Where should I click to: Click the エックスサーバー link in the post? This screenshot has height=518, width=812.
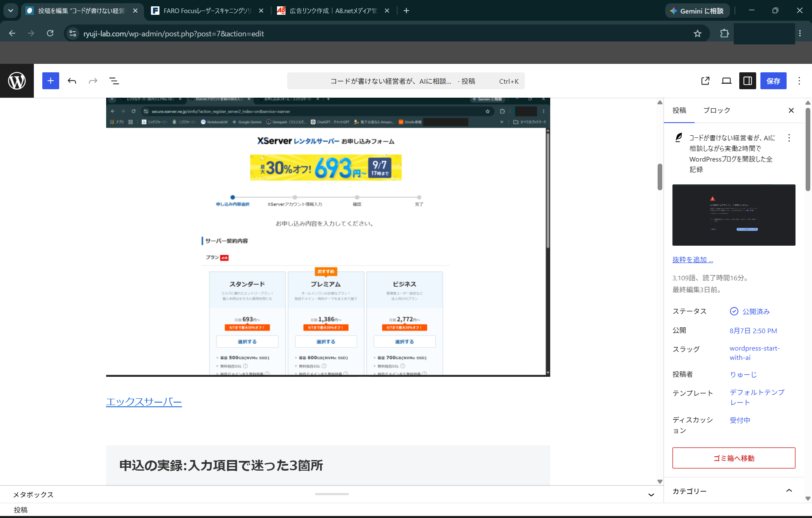[x=144, y=402]
